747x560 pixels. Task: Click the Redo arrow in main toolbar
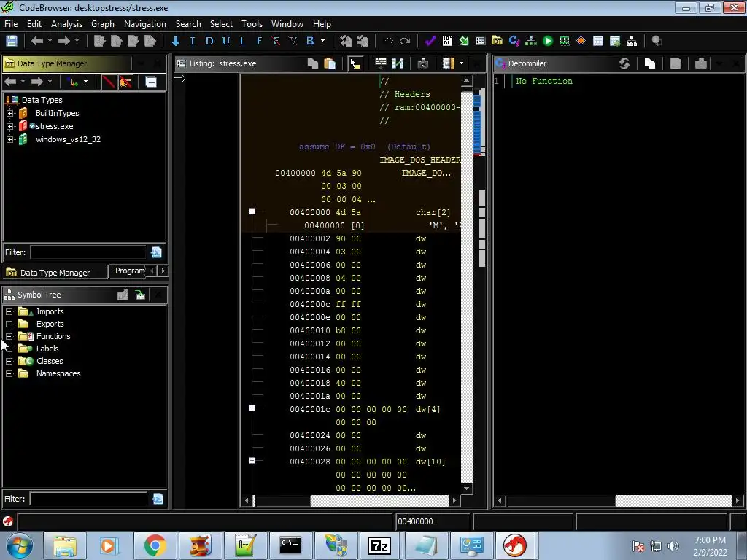pos(405,41)
